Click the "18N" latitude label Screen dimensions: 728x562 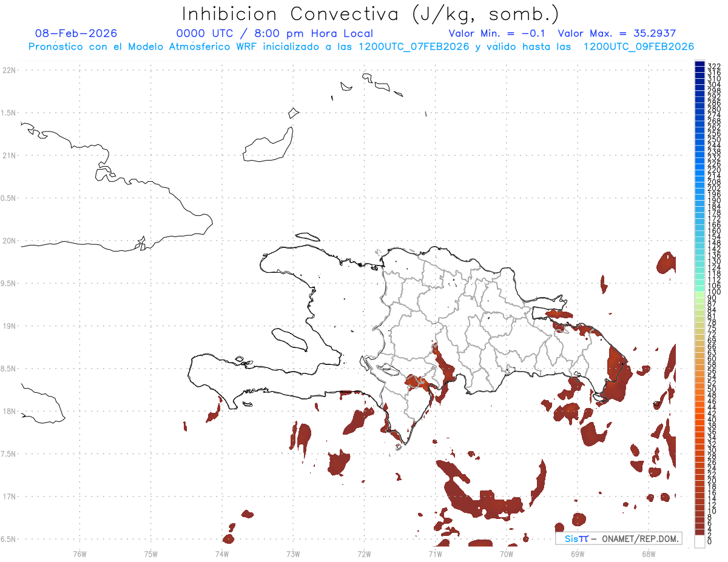click(9, 411)
